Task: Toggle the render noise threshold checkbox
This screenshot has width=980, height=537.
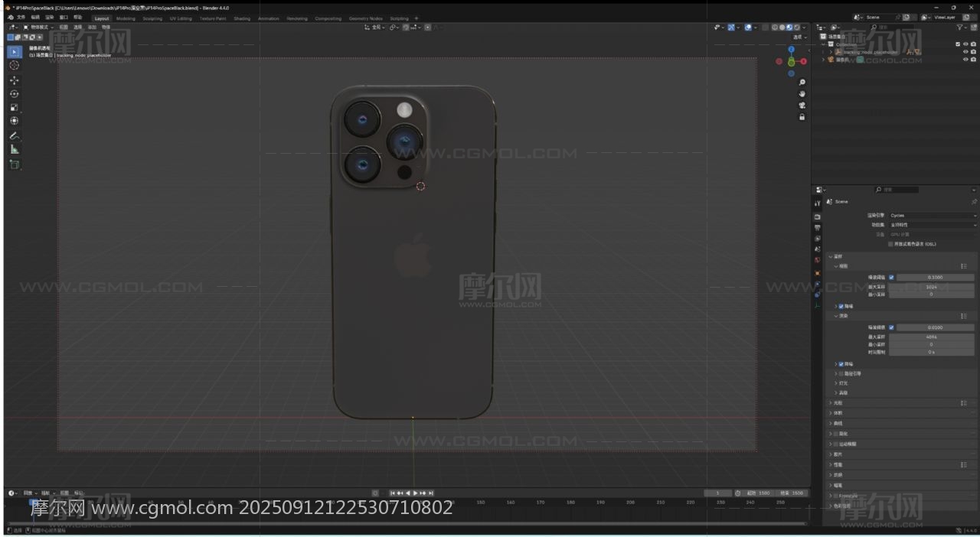Action: (891, 327)
